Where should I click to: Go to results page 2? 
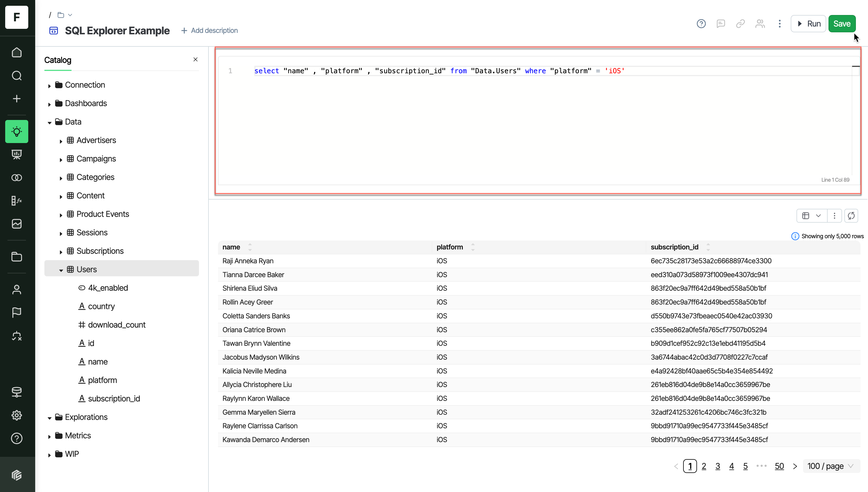[x=704, y=466]
